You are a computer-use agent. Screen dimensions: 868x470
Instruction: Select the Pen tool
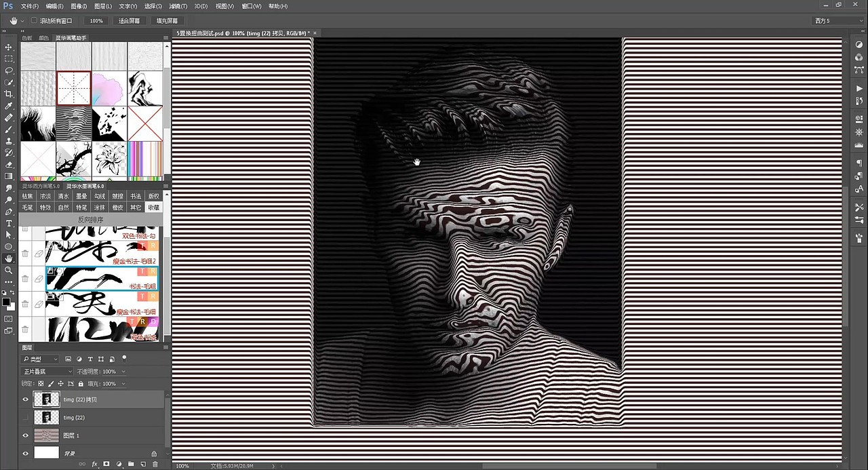(x=9, y=212)
